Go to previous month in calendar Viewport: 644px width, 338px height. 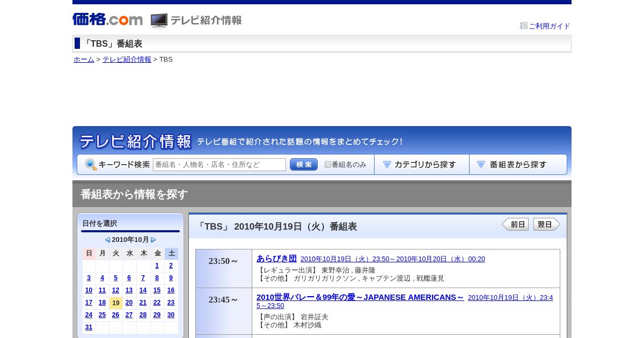[107, 240]
